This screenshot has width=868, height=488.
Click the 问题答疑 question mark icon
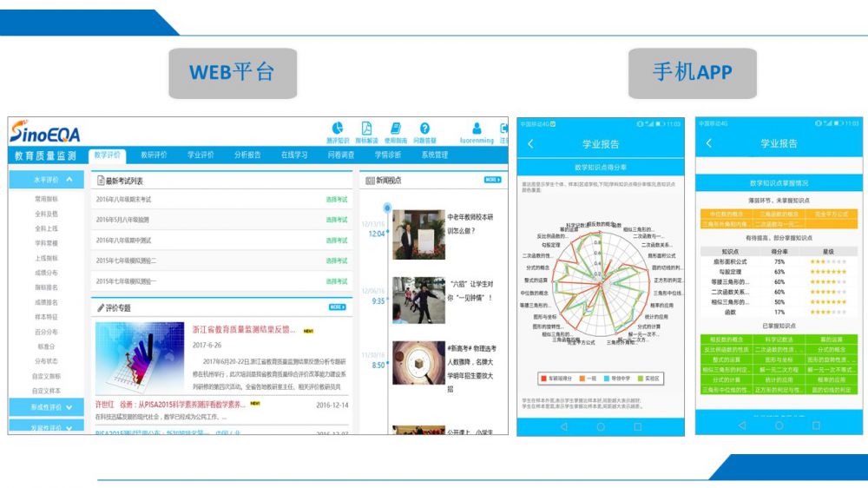(x=424, y=129)
